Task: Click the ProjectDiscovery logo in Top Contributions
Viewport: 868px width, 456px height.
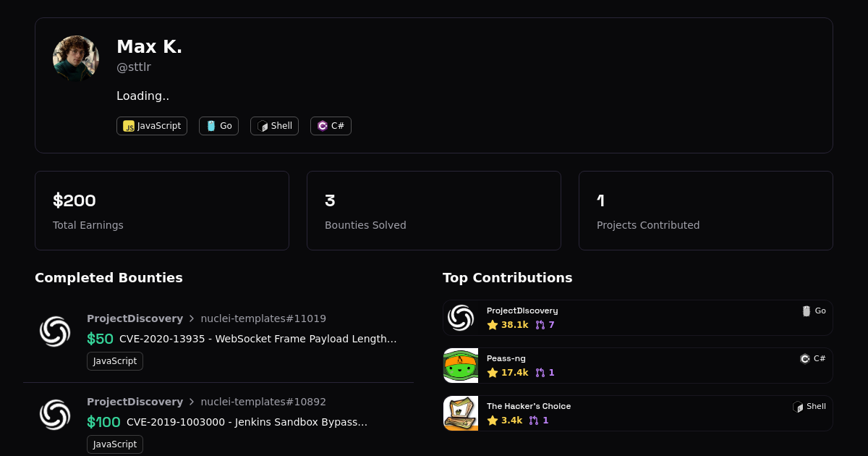Action: (x=461, y=318)
